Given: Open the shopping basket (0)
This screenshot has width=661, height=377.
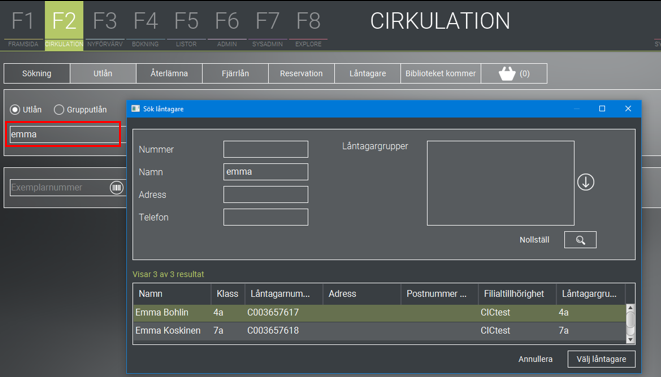Looking at the screenshot, I should point(514,73).
